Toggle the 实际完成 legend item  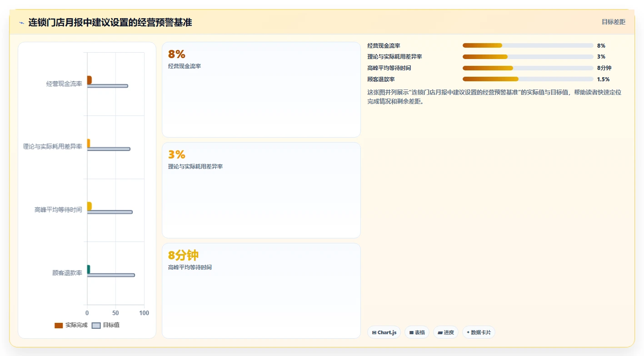pyautogui.click(x=71, y=325)
